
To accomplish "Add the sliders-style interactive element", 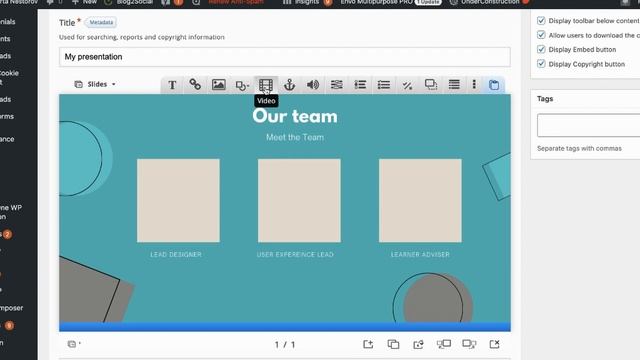I will click(x=336, y=84).
